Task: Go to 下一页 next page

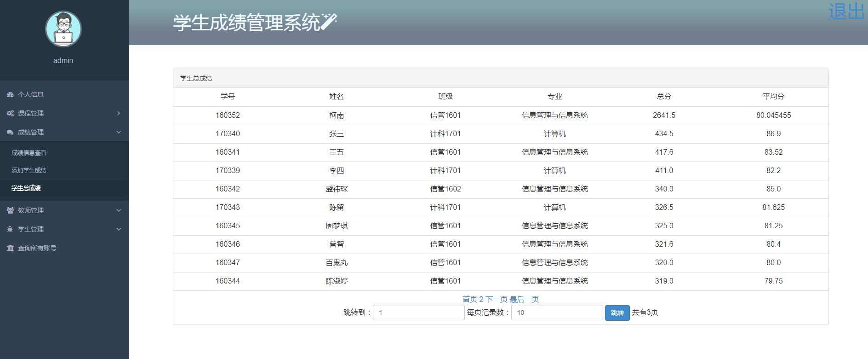Action: click(497, 299)
